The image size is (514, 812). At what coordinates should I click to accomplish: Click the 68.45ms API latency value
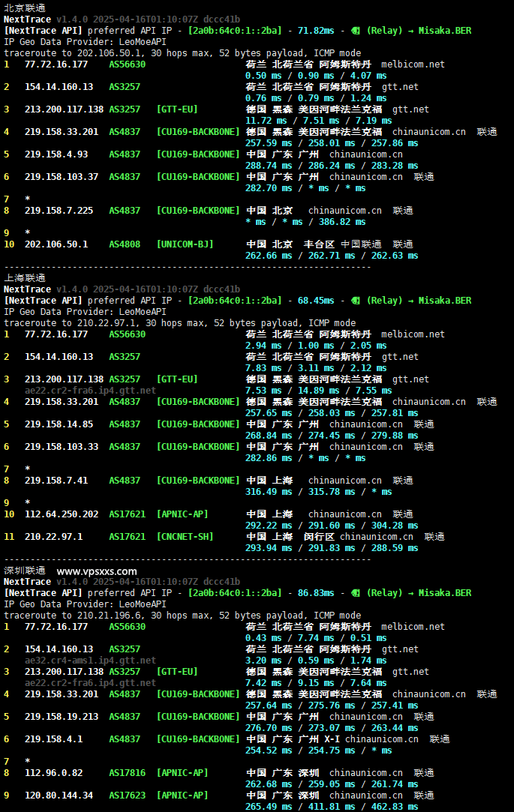(x=316, y=301)
